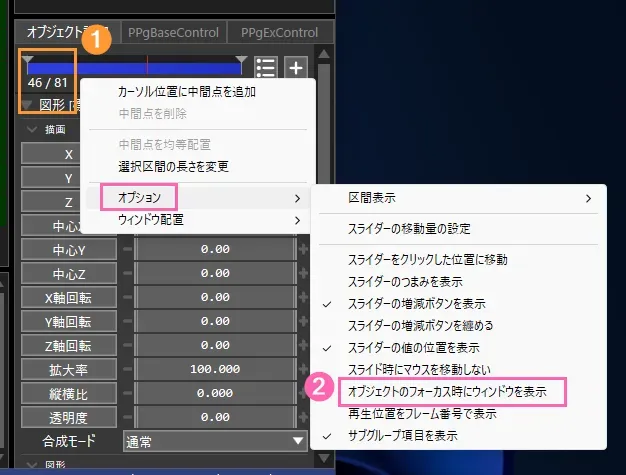Toggle スライド時にマウスを移動しない

tap(458, 370)
